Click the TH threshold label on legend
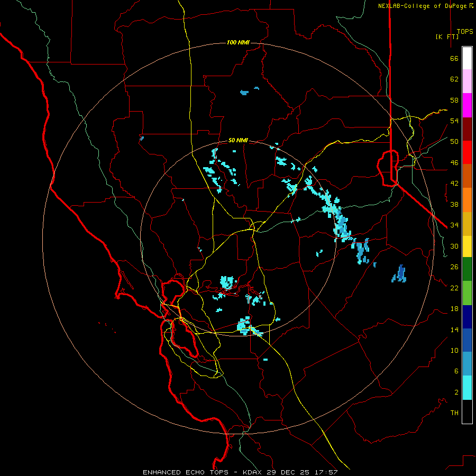Image resolution: width=476 pixels, height=476 pixels. point(454,413)
